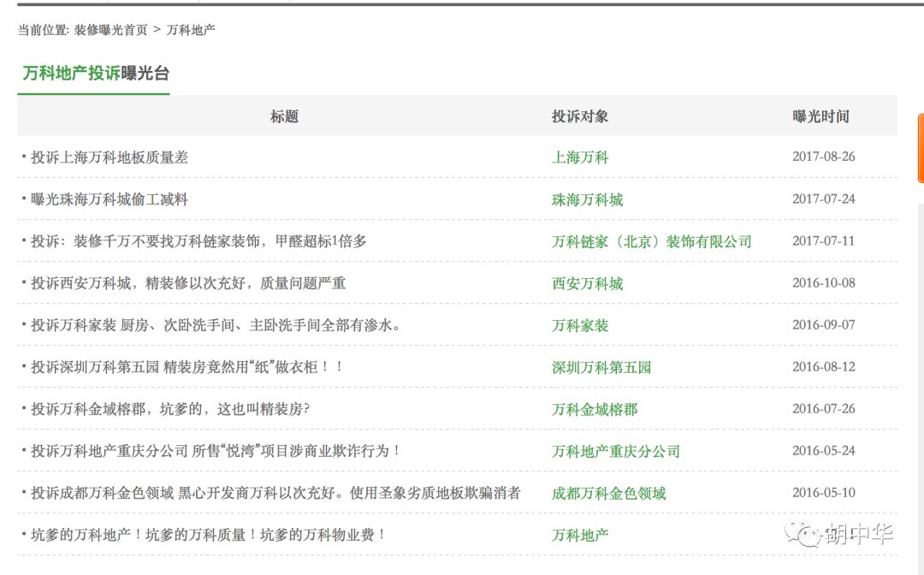Open complaint 坑爹的万科地产！坑爹的万科质量
Screen dimensions: 924x575
(x=209, y=535)
